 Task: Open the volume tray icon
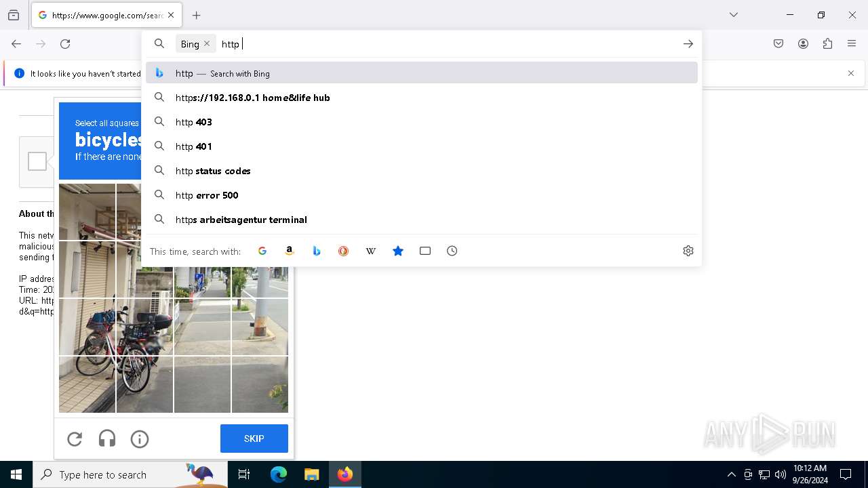(781, 474)
